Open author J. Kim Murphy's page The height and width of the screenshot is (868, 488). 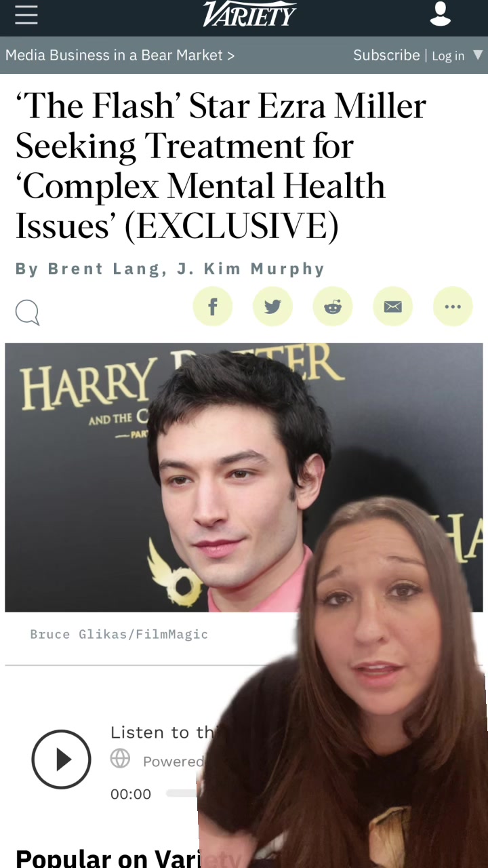pyautogui.click(x=251, y=269)
